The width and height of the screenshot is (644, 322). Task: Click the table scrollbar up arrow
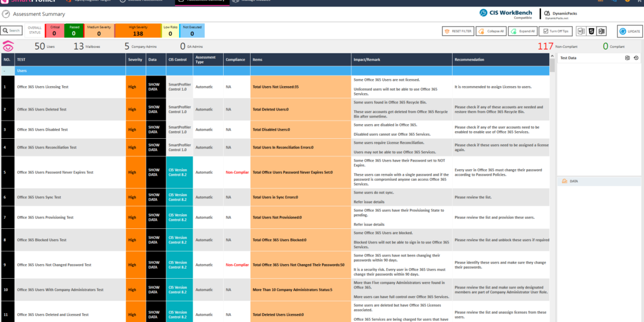tap(552, 57)
